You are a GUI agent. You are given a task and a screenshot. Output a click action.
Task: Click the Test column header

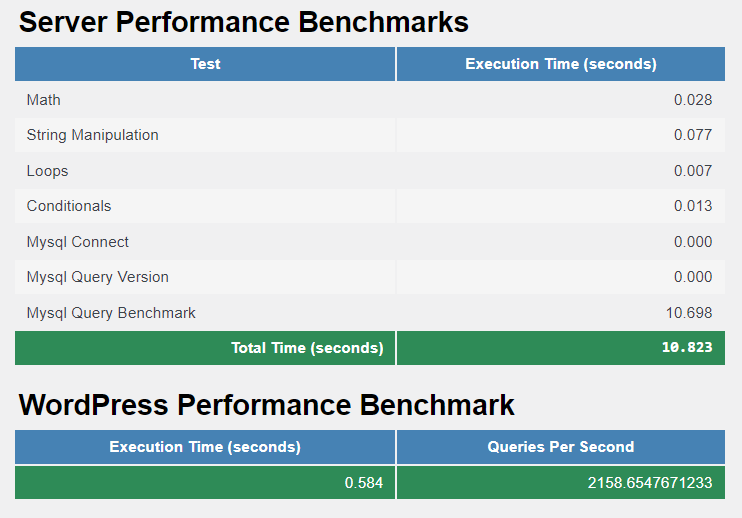pos(205,64)
